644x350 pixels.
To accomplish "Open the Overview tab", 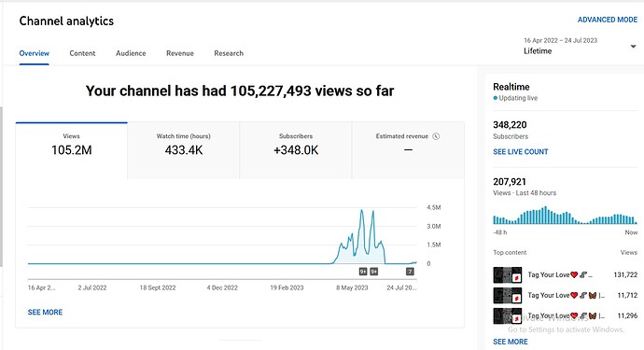I will [35, 53].
